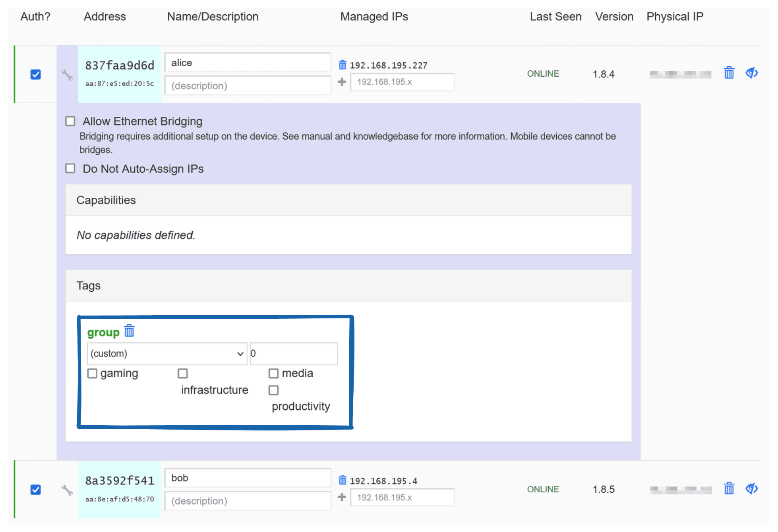778x532 pixels.
Task: Select the name field containing bob
Action: [x=247, y=478]
